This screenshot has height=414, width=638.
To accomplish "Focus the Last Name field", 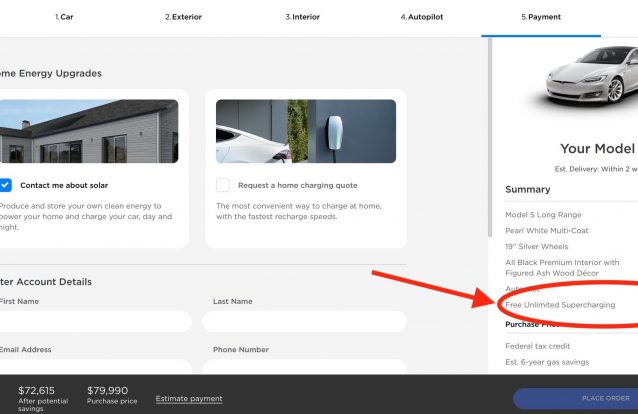I will [304, 322].
